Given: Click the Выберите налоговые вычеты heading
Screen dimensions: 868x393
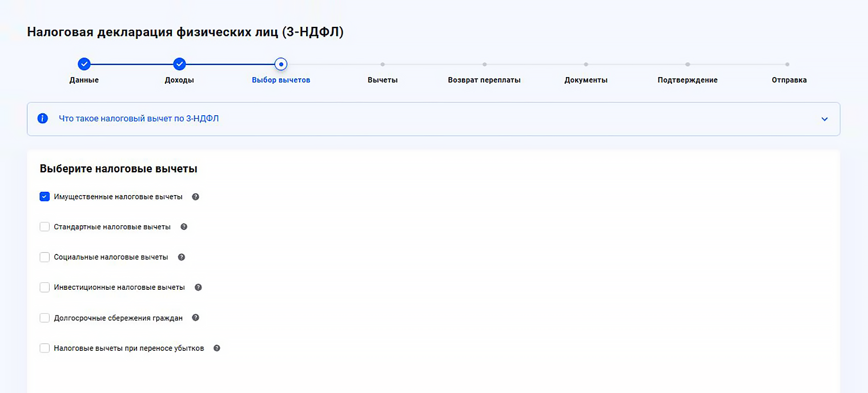Looking at the screenshot, I should (119, 169).
